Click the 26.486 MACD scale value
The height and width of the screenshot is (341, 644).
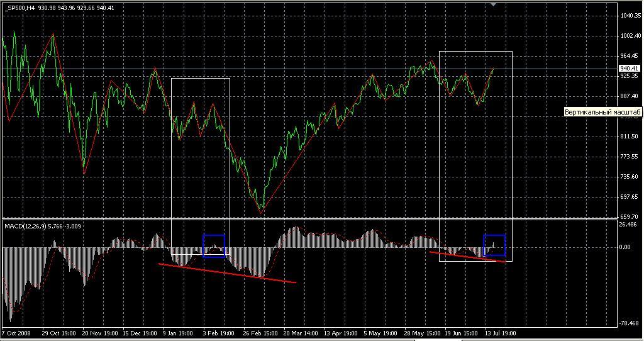[630, 225]
